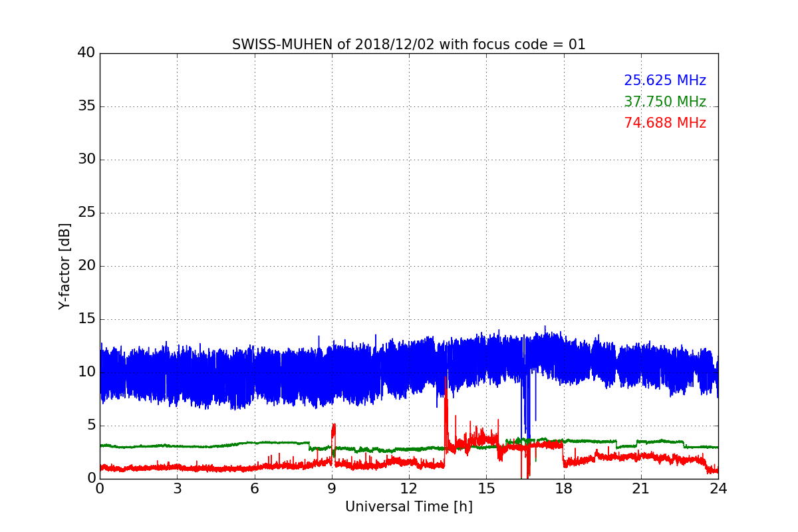Click the x-axis tick label 18

(564, 489)
